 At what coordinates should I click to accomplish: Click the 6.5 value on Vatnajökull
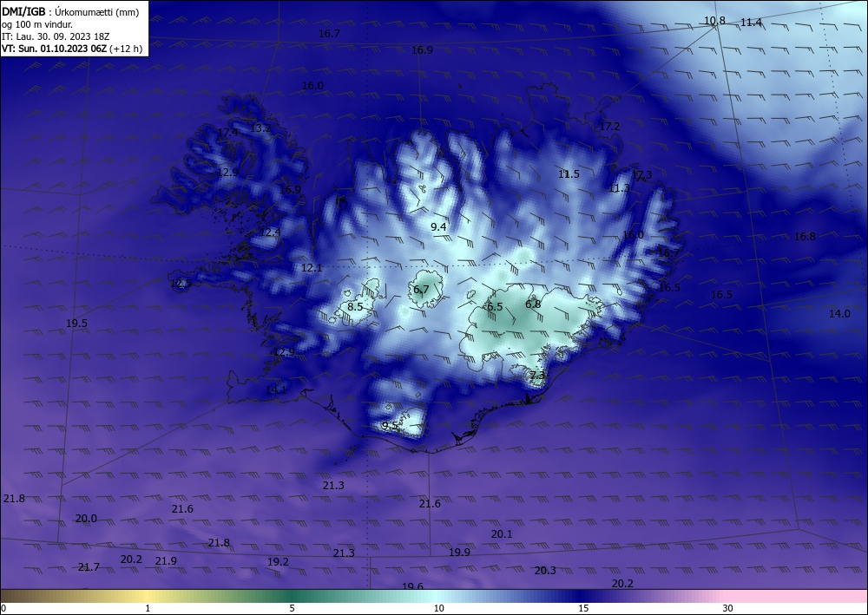pyautogui.click(x=495, y=306)
